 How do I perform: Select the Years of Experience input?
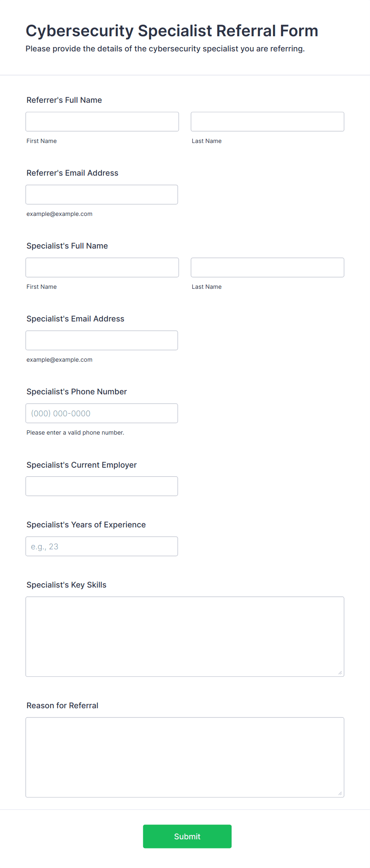102,546
